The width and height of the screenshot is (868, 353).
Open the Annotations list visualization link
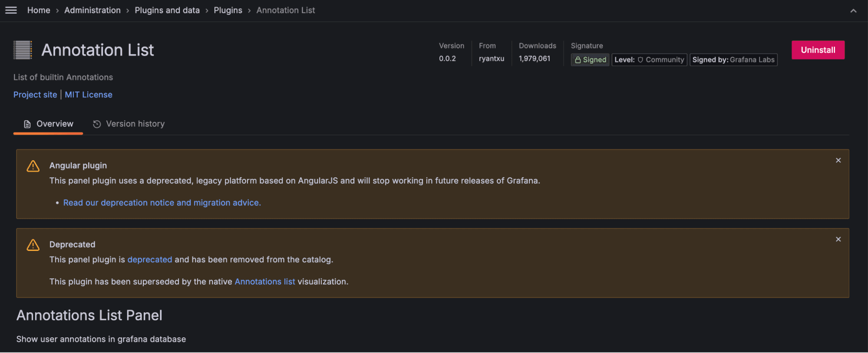coord(265,282)
